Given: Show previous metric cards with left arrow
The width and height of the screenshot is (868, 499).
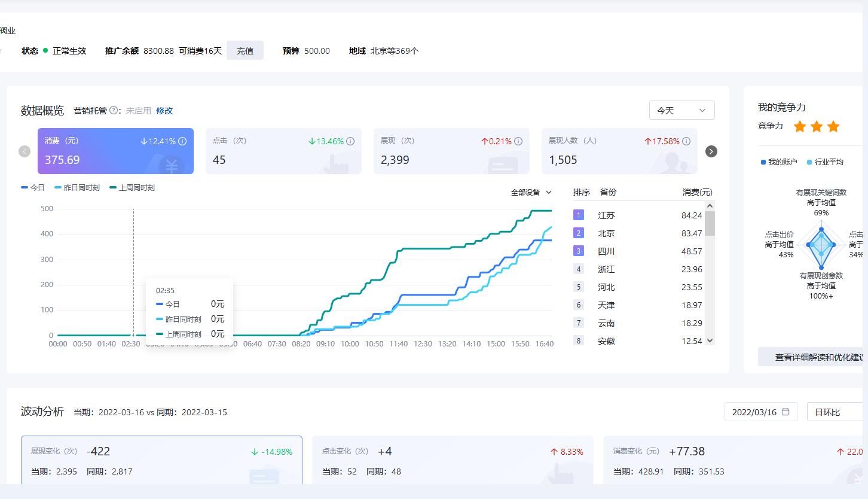Looking at the screenshot, I should point(25,151).
